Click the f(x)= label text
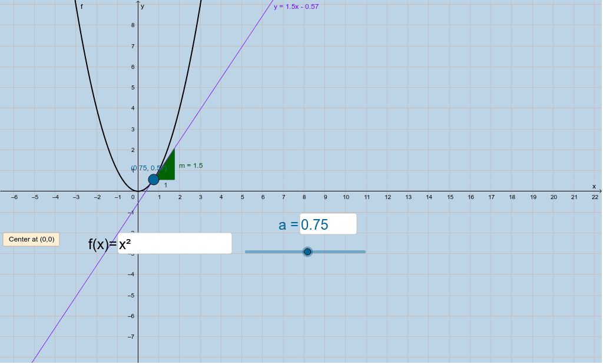The image size is (603, 364). click(102, 244)
